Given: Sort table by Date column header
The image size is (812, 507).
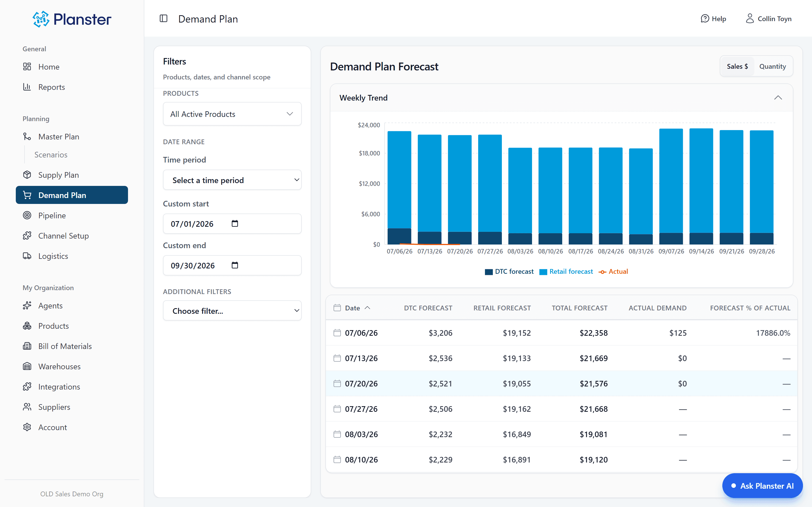Looking at the screenshot, I should [x=352, y=308].
